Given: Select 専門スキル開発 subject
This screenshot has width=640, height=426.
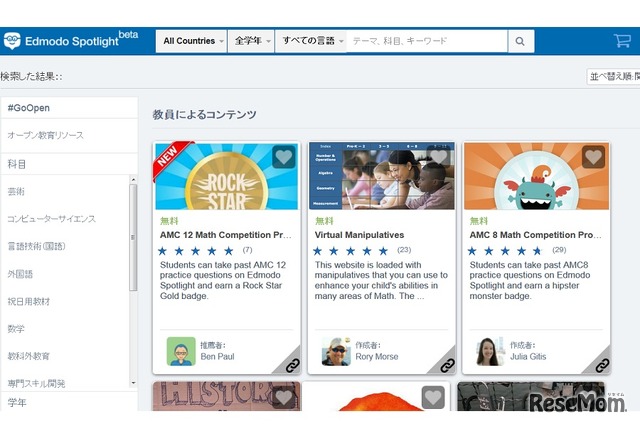Looking at the screenshot, I should [x=36, y=384].
